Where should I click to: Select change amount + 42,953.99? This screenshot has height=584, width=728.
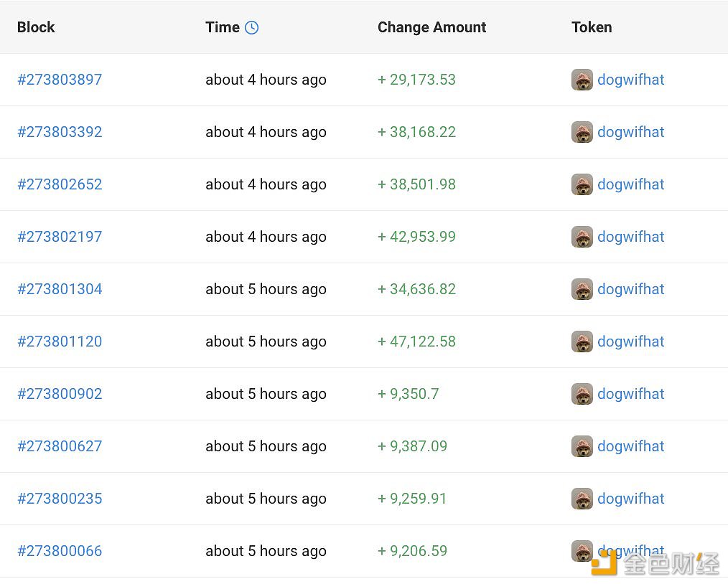tap(417, 237)
